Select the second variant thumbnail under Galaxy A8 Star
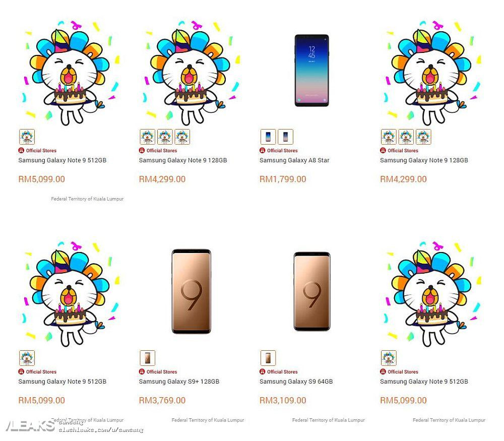This screenshot has height=441, width=504. point(285,137)
